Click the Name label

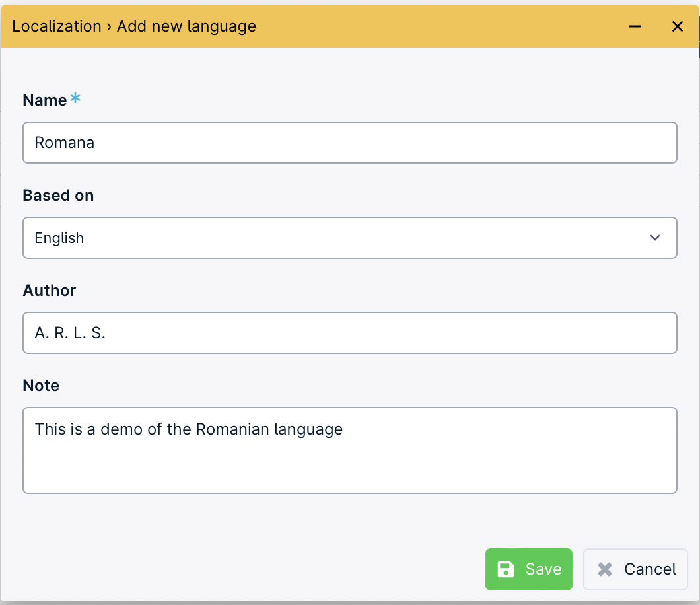tap(45, 100)
